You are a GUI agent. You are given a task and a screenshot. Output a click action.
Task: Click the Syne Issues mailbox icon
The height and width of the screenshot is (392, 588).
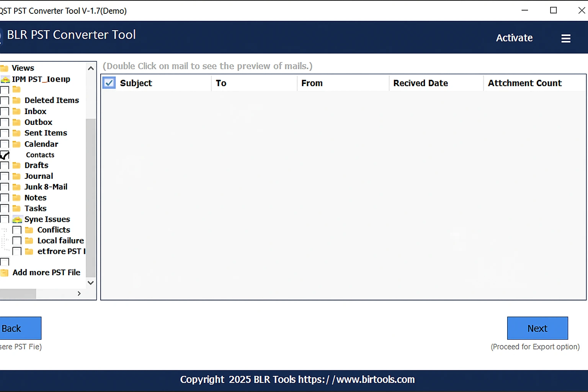(x=17, y=219)
